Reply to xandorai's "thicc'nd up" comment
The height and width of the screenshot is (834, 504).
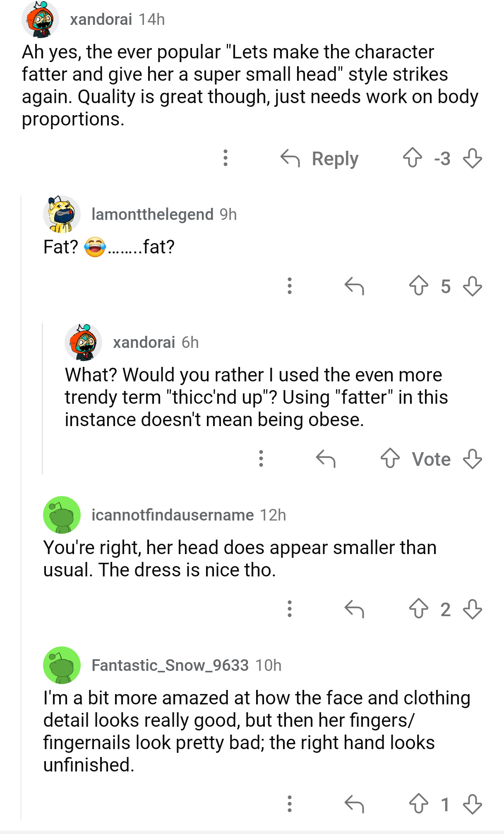(x=326, y=458)
